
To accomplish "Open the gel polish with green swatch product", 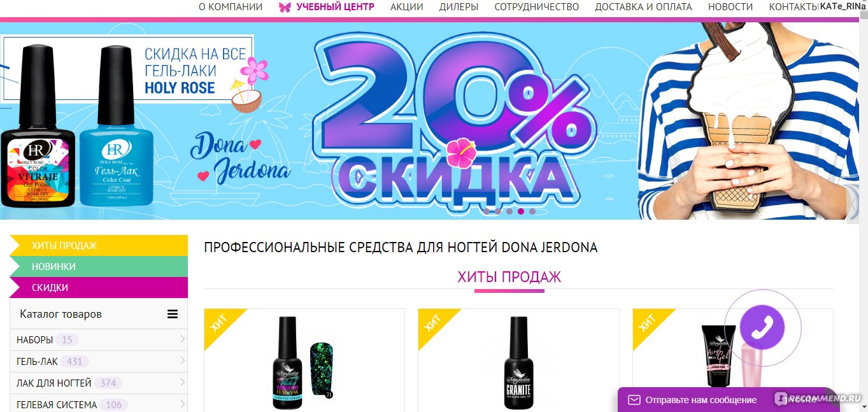I will point(303,362).
